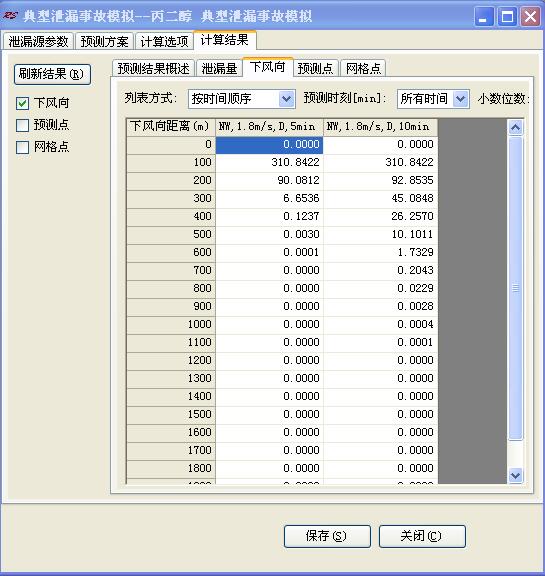
Task: Click the table scrollbar down arrow
Action: click(515, 475)
